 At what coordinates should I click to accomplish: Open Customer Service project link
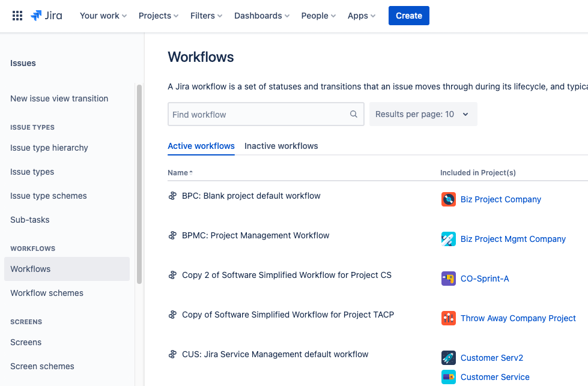coord(495,377)
